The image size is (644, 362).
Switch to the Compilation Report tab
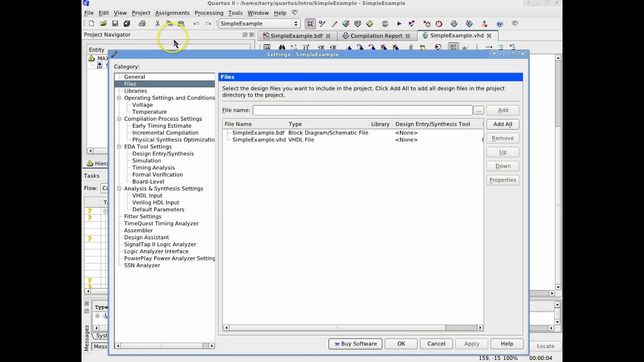[376, 36]
